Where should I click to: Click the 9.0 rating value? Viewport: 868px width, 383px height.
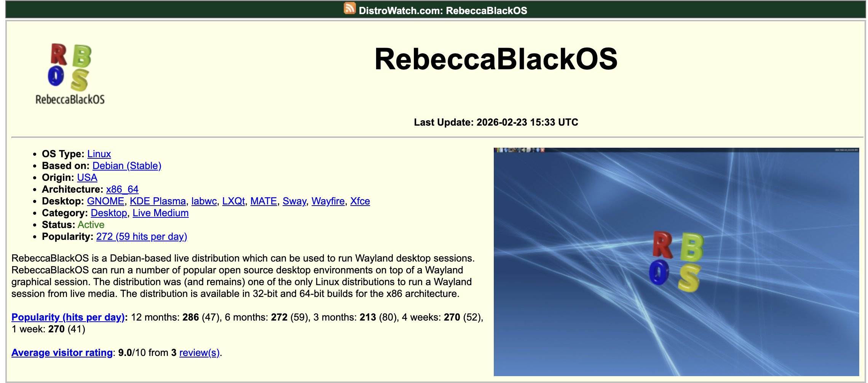click(x=125, y=353)
